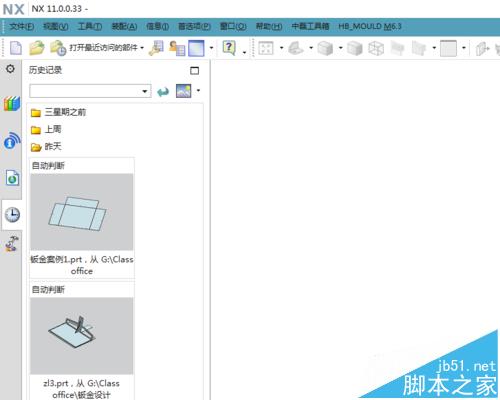Click the oriented view plane icon
The image size is (500, 400).
(296, 48)
